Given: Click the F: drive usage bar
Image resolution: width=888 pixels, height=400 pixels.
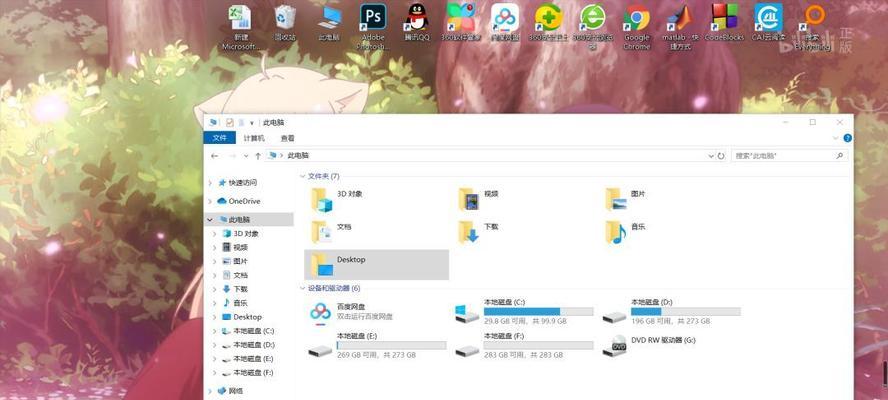Looking at the screenshot, I should point(539,345).
